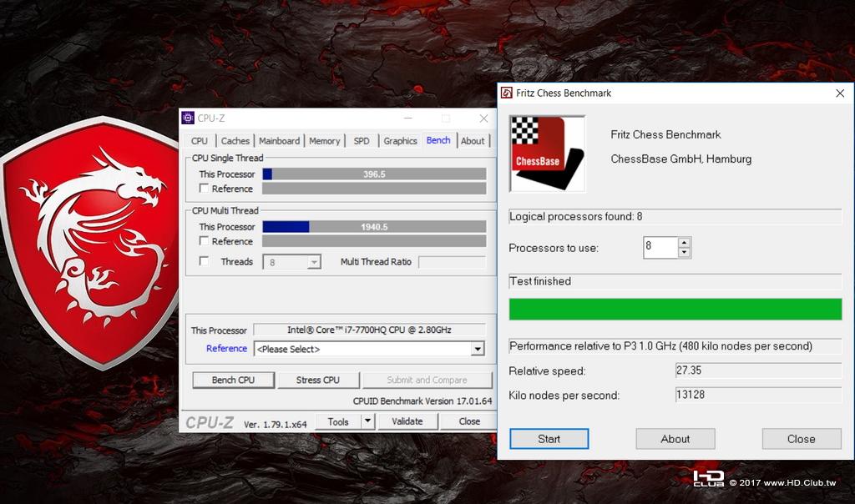
Task: Switch to the Caches tab
Action: pyautogui.click(x=235, y=140)
